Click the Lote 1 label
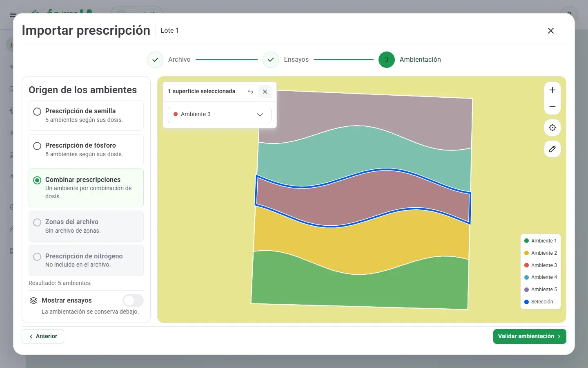This screenshot has height=368, width=588. pyautogui.click(x=169, y=31)
